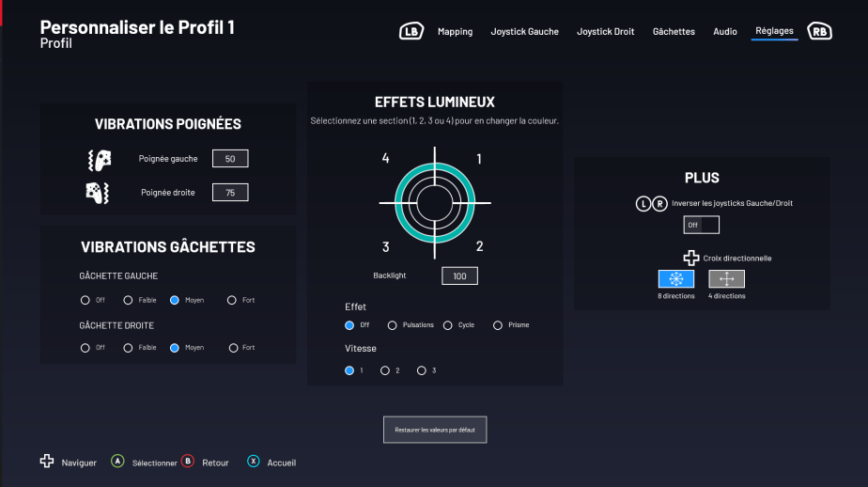Viewport: 868px width, 487px height.
Task: Select the 8 directions d-pad icon
Action: (676, 279)
